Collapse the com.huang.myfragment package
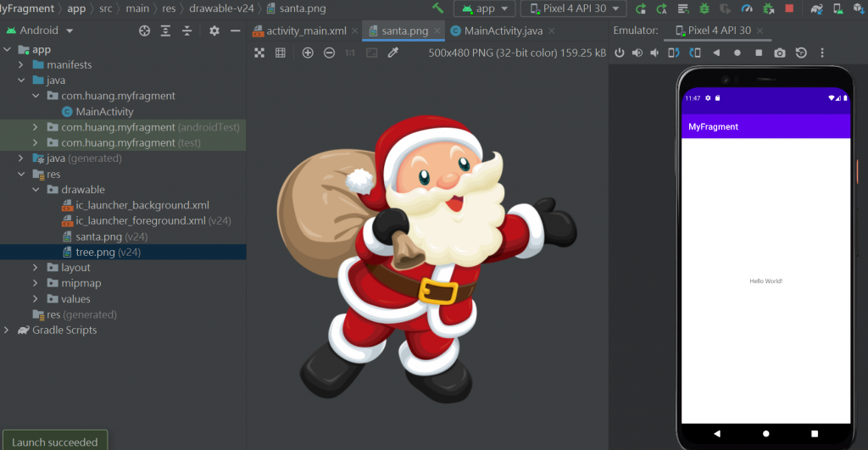Image resolution: width=868 pixels, height=450 pixels. 36,96
